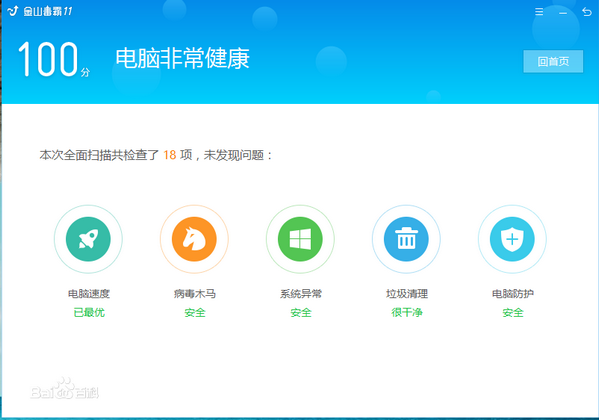This screenshot has height=420, width=599.
Task: Click the 已最优 status text
Action: (x=89, y=313)
